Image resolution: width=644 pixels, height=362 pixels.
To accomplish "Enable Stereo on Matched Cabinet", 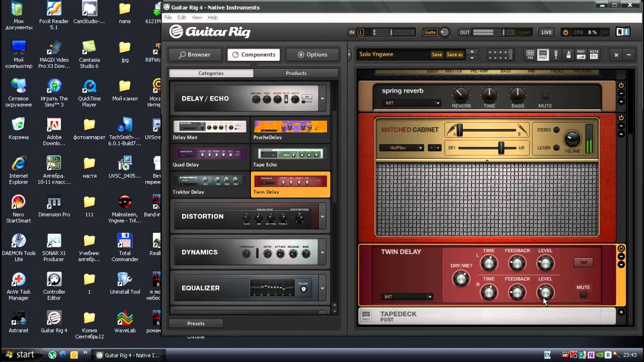I will click(x=556, y=130).
